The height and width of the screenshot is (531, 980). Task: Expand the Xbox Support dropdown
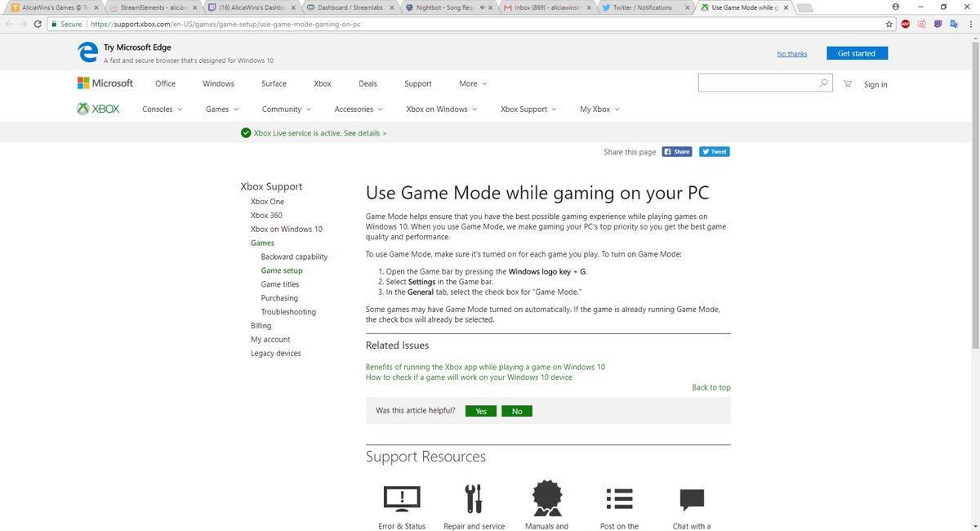[x=528, y=109]
